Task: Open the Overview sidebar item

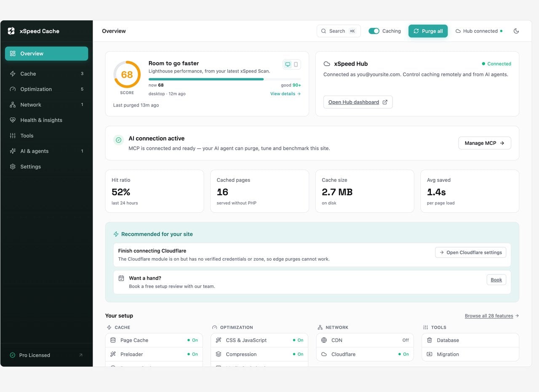Action: pos(46,53)
